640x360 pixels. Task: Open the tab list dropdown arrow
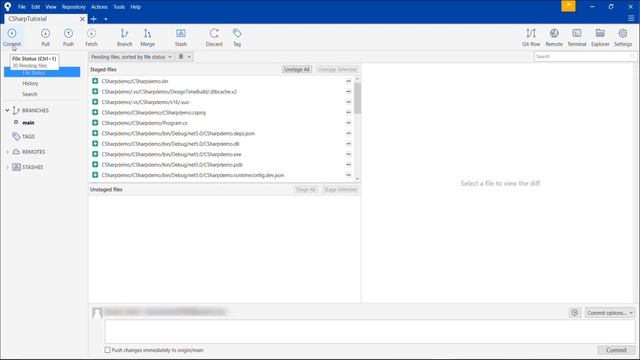tap(106, 19)
